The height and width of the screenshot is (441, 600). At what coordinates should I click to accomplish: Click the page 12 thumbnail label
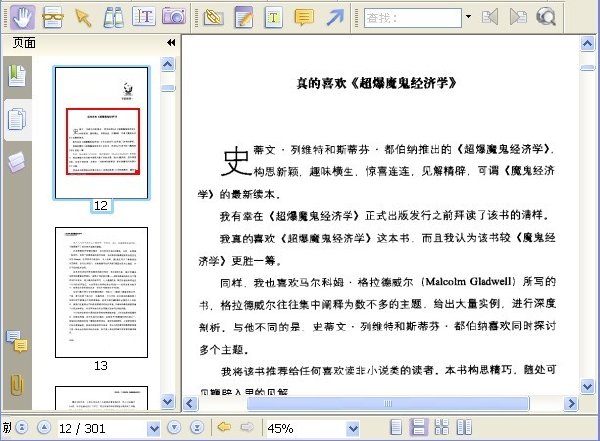[101, 206]
